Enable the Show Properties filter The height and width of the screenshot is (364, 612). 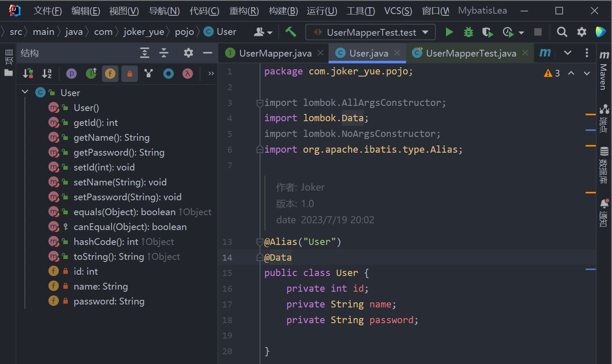[71, 74]
